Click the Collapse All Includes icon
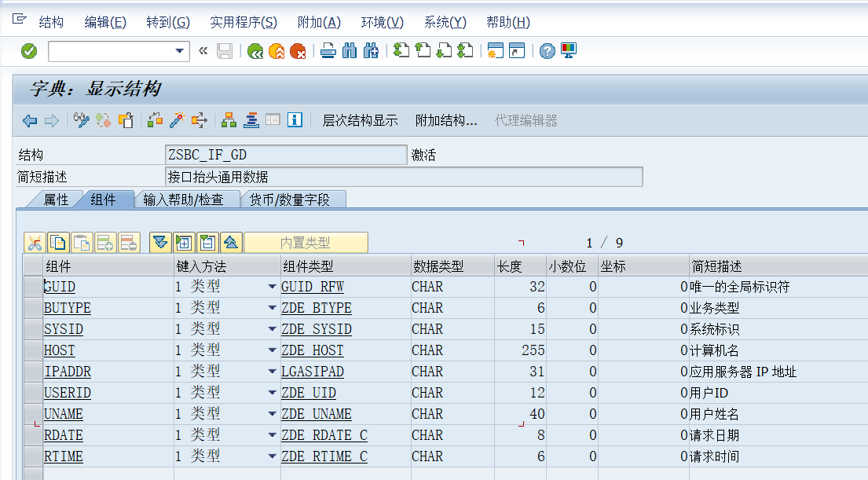This screenshot has height=480, width=868. click(x=232, y=243)
